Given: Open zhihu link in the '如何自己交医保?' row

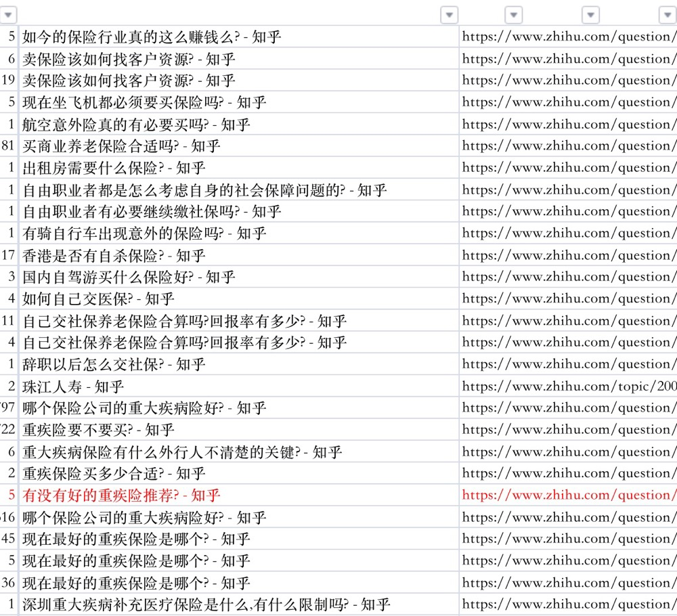Looking at the screenshot, I should click(x=569, y=299).
